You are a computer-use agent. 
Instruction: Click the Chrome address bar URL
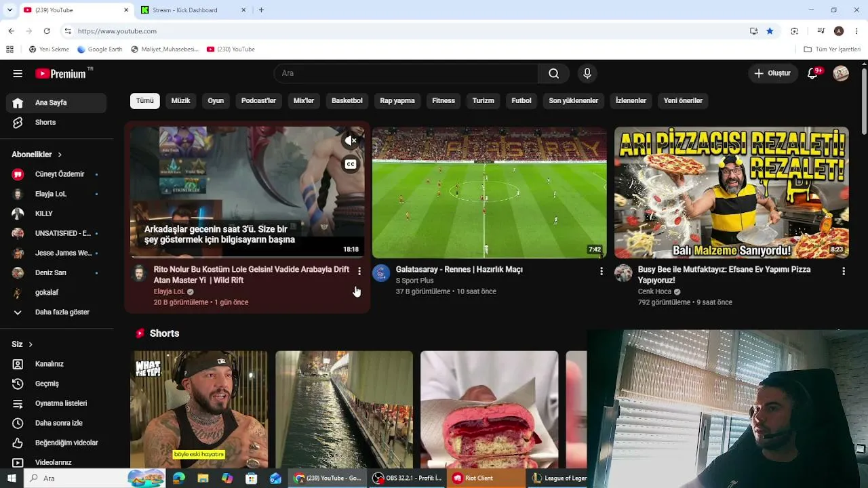tap(117, 31)
